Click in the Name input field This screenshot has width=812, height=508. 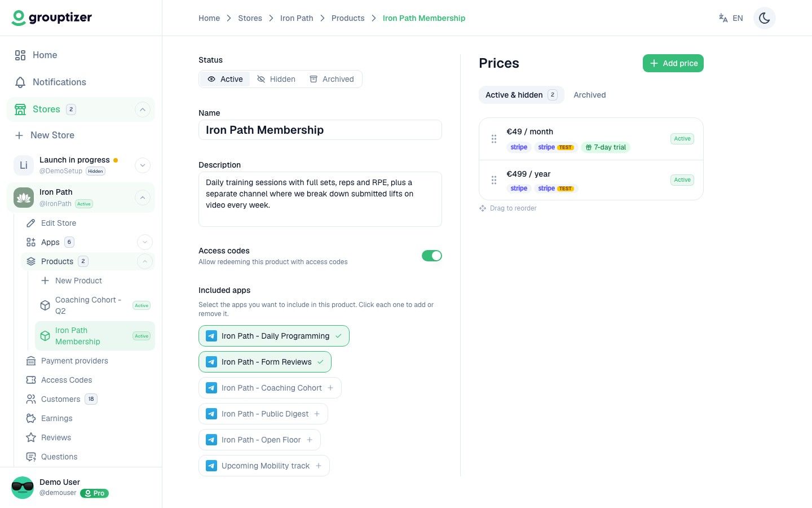click(320, 130)
